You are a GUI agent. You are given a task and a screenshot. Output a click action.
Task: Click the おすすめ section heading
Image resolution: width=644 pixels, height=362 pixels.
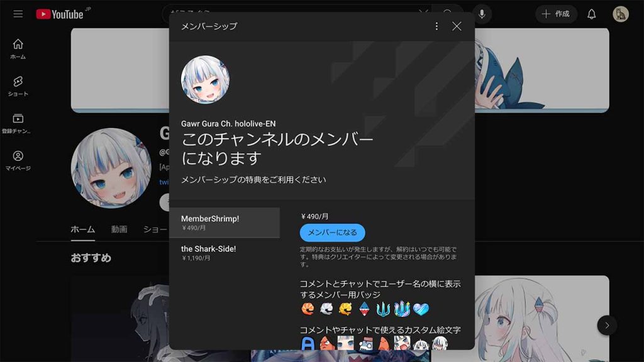[91, 258]
